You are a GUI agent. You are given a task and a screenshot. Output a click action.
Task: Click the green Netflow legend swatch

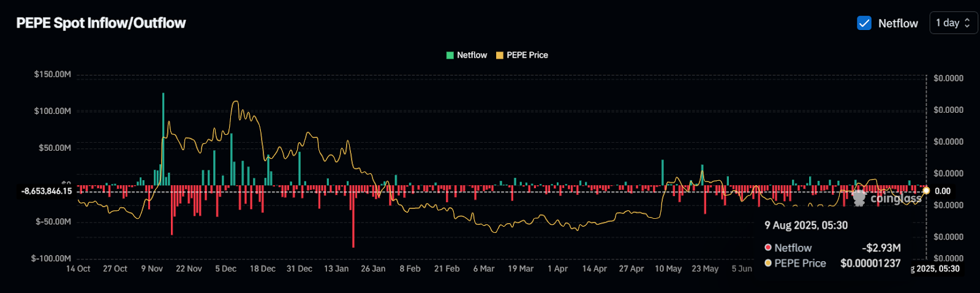tap(450, 55)
